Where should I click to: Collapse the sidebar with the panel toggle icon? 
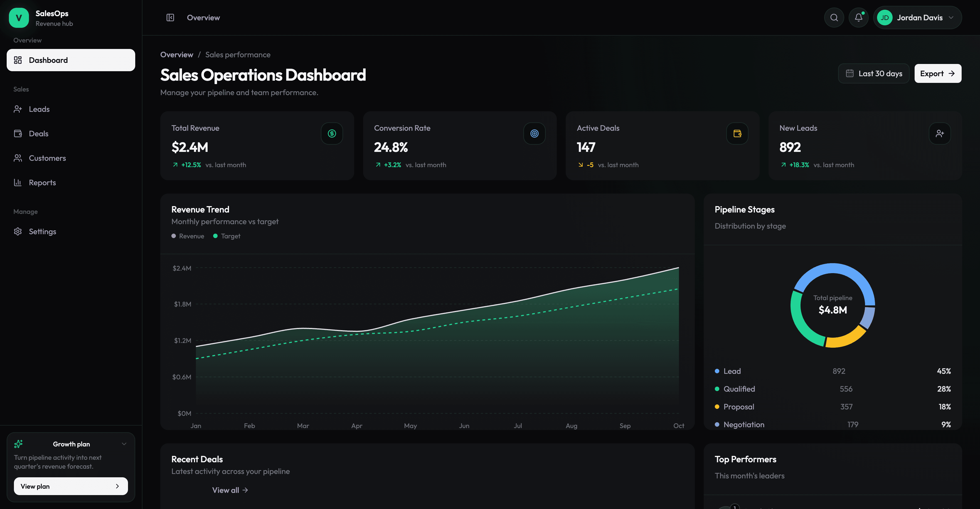click(170, 18)
